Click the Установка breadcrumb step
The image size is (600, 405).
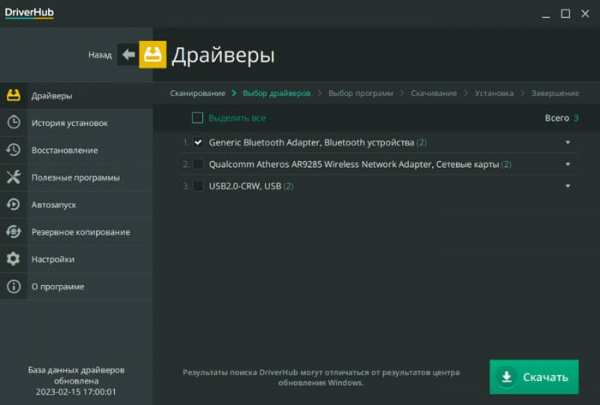click(x=494, y=93)
